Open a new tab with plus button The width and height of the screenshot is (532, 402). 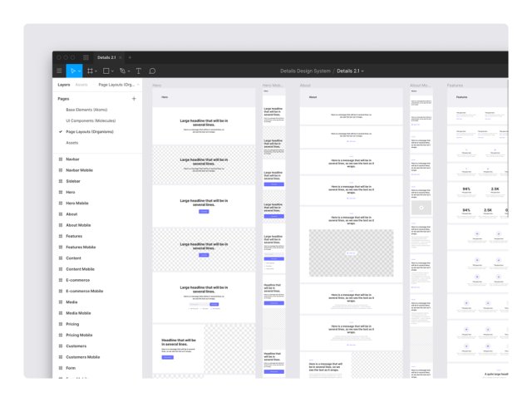(130, 57)
